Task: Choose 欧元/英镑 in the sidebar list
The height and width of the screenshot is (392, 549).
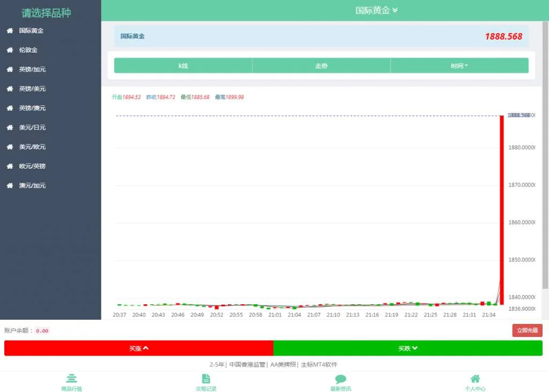Action: [x=33, y=166]
